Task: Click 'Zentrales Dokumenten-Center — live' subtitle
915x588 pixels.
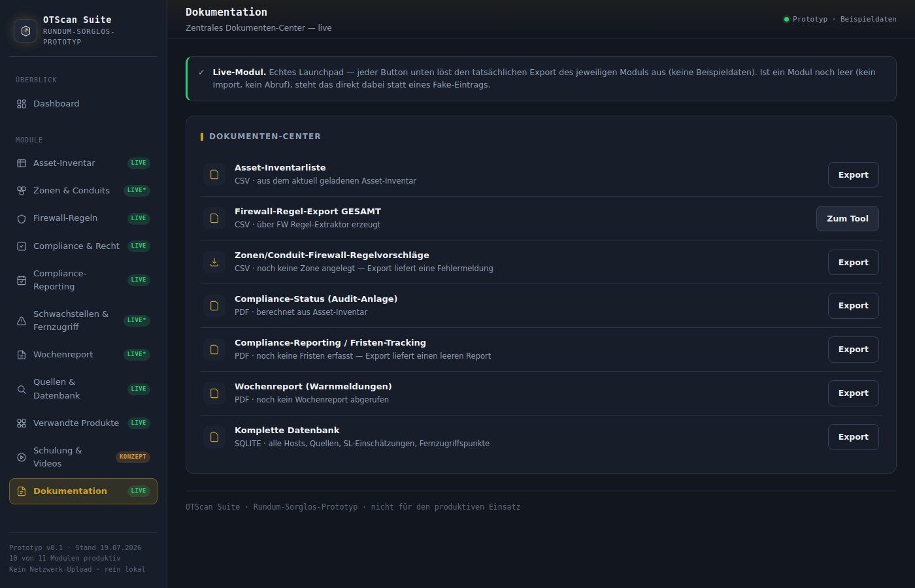Action: (259, 28)
